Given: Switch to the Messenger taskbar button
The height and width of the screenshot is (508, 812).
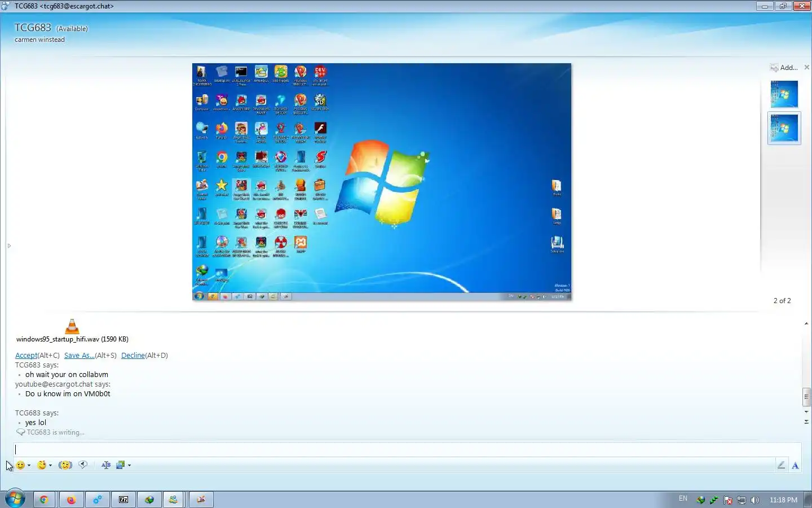Looking at the screenshot, I should (x=173, y=500).
